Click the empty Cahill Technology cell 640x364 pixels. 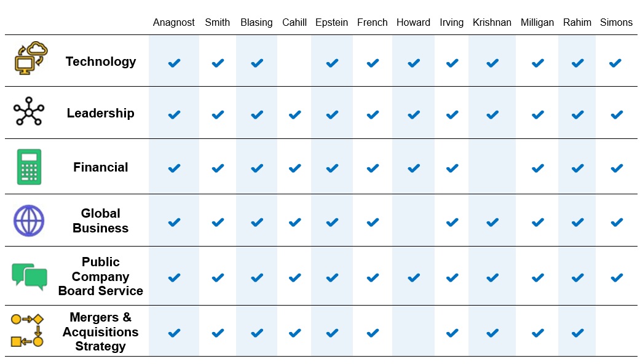coord(294,63)
